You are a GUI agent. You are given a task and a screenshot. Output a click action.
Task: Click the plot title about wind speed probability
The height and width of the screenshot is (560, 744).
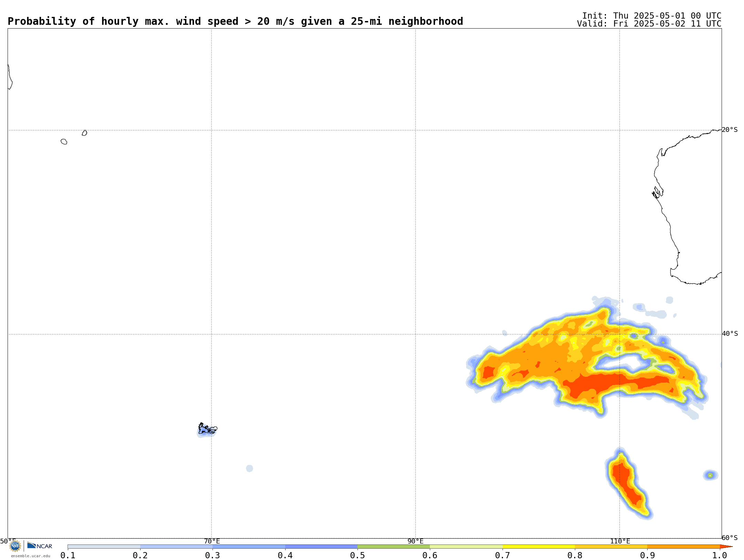235,21
